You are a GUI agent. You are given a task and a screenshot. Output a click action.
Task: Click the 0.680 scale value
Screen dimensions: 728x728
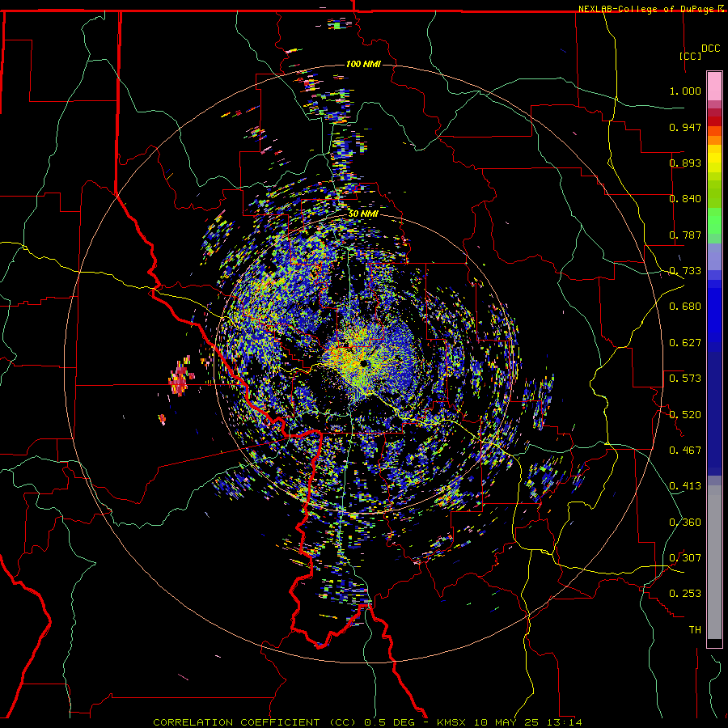coord(685,307)
